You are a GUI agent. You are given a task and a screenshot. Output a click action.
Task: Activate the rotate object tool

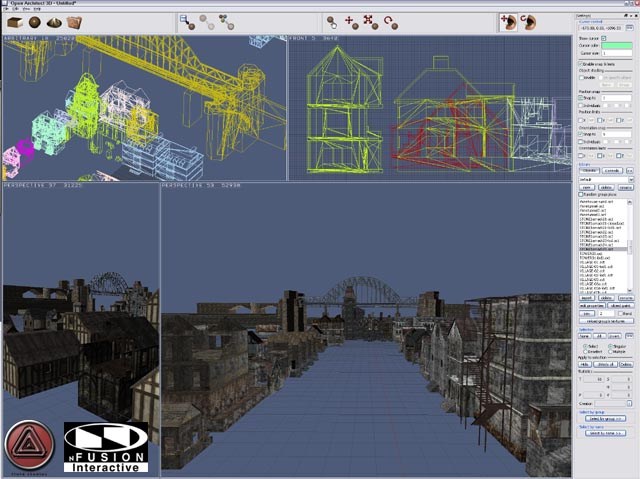click(391, 22)
